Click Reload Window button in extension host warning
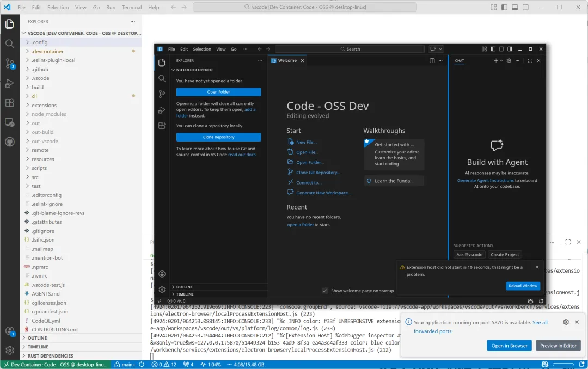This screenshot has height=369, width=588. tap(523, 286)
